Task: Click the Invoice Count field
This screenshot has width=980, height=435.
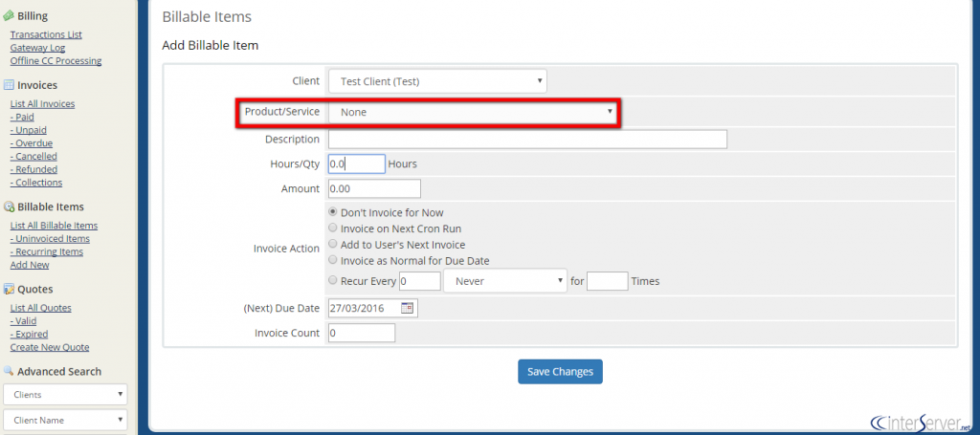Action: [361, 333]
